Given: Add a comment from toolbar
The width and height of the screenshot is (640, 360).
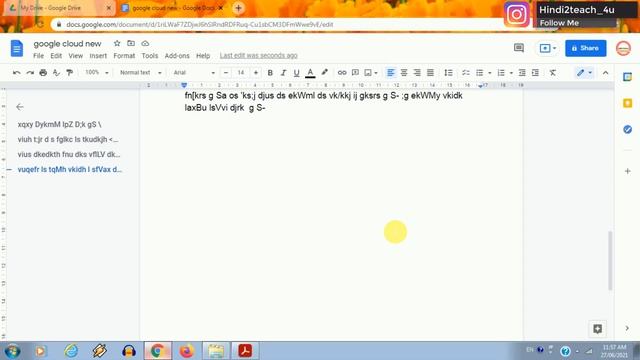Looking at the screenshot, I should point(355,73).
